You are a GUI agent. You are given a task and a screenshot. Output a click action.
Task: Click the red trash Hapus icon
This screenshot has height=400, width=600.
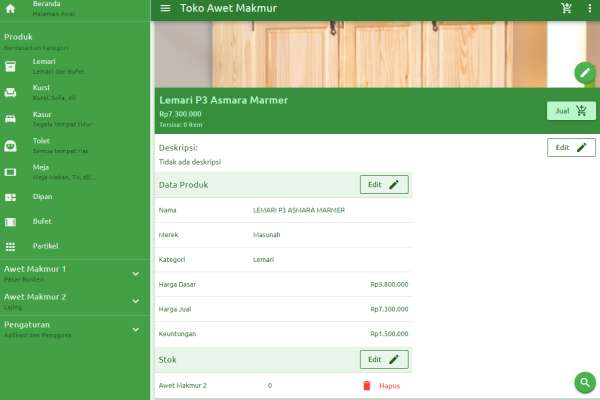point(366,385)
